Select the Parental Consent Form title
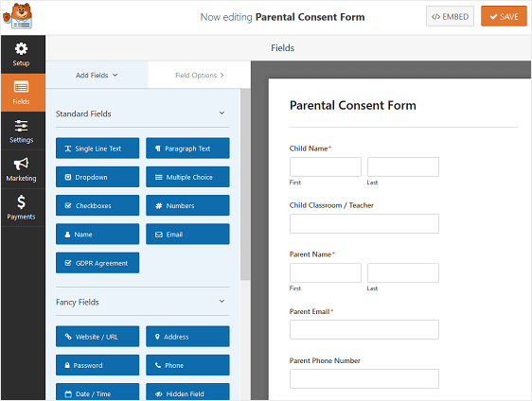Image resolution: width=532 pixels, height=401 pixels. [352, 105]
